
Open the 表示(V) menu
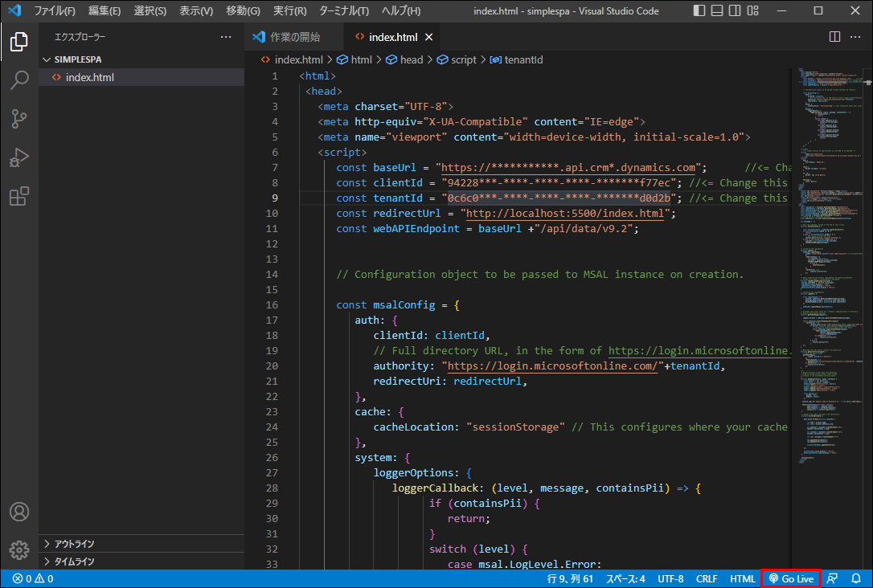pos(196,10)
